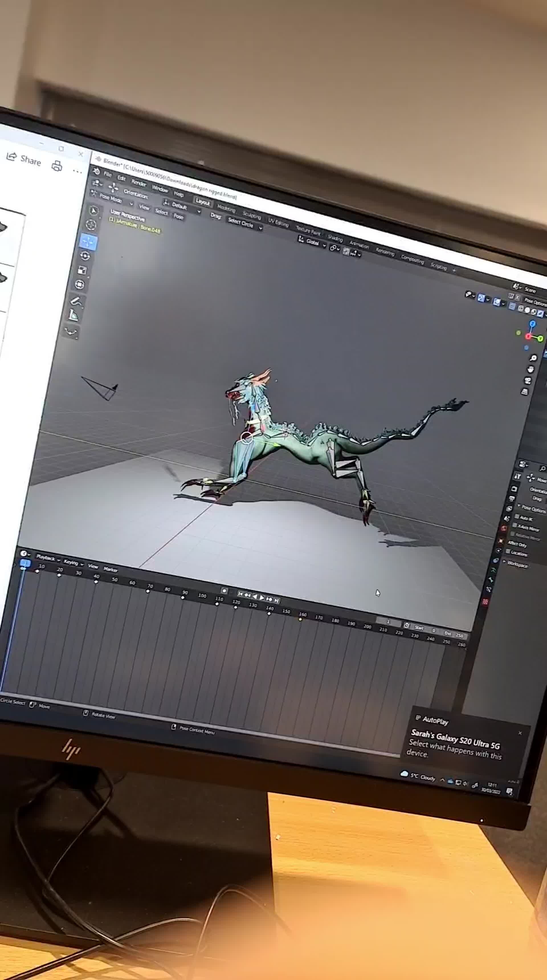This screenshot has height=980, width=547.
Task: Enable the Locations checkbox in sidebar
Action: click(508, 552)
